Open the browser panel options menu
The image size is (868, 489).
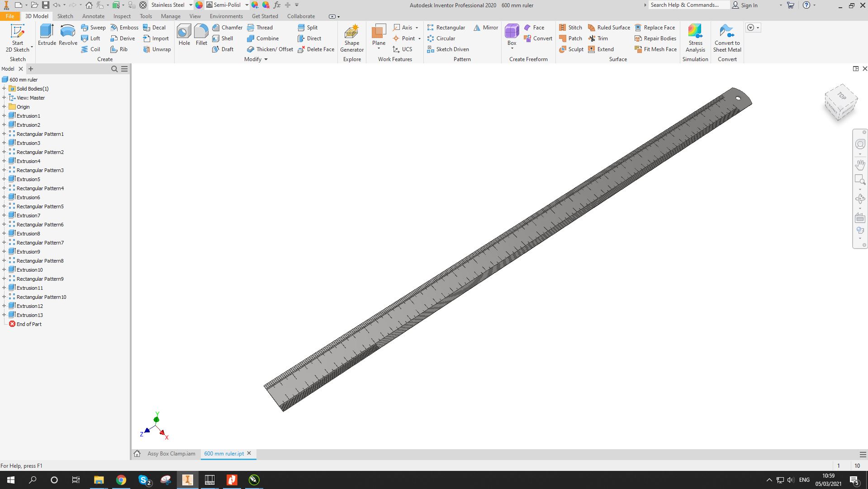click(x=124, y=69)
